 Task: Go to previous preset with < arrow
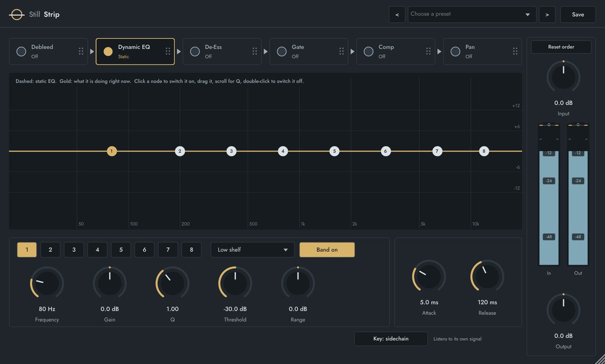tap(397, 15)
